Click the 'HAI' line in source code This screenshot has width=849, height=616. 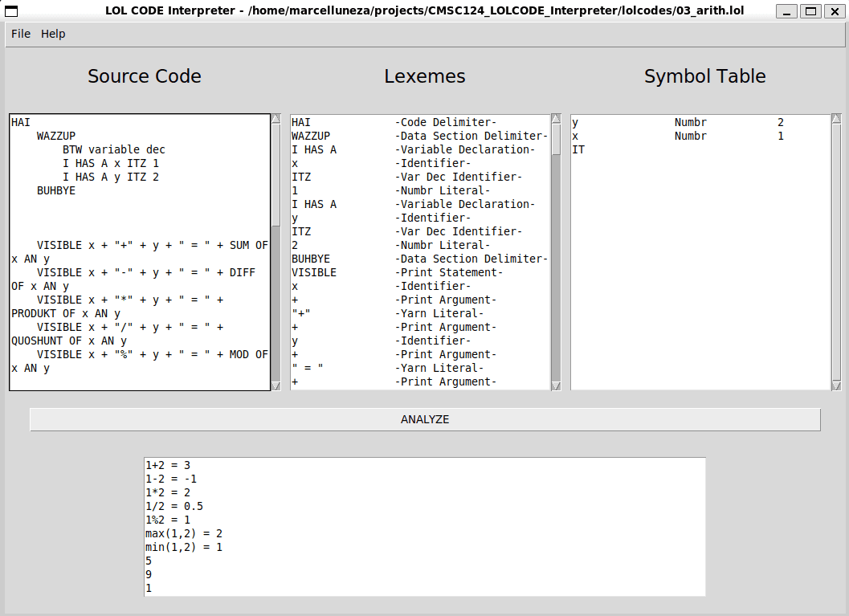pyautogui.click(x=21, y=122)
